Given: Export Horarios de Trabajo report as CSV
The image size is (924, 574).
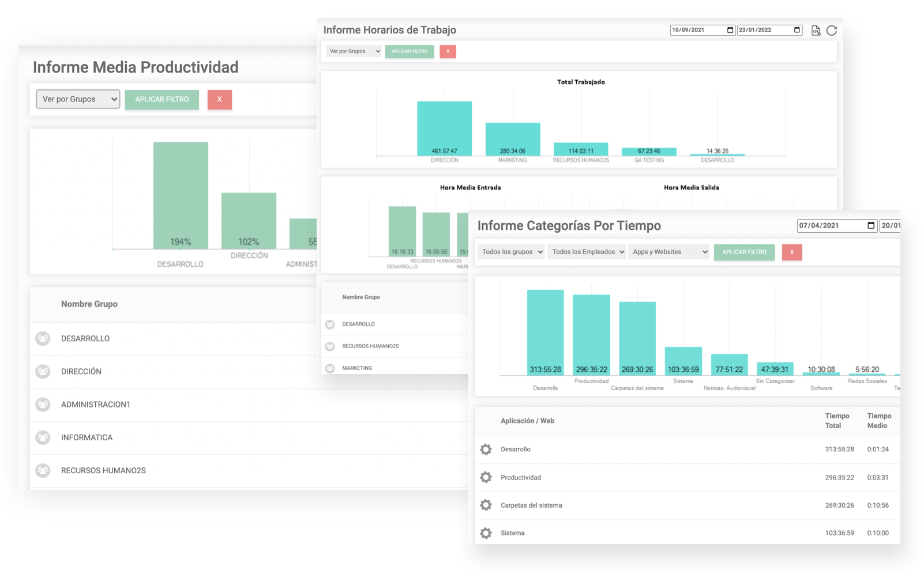Looking at the screenshot, I should click(816, 31).
